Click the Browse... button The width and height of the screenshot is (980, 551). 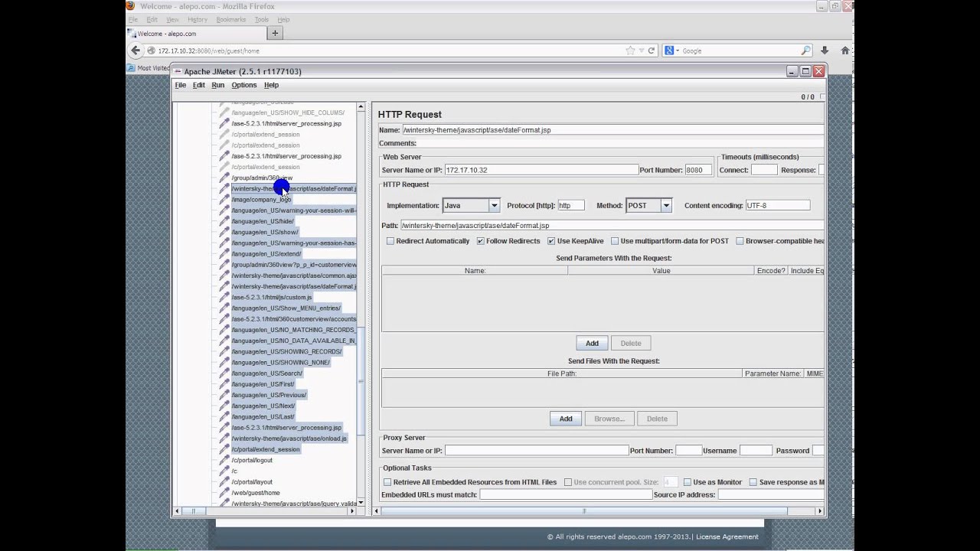(609, 419)
